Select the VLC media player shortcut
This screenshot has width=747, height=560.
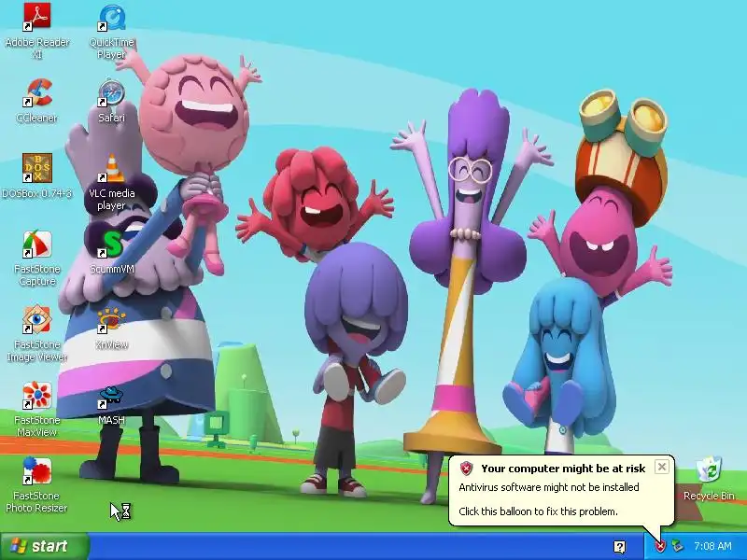click(x=111, y=169)
